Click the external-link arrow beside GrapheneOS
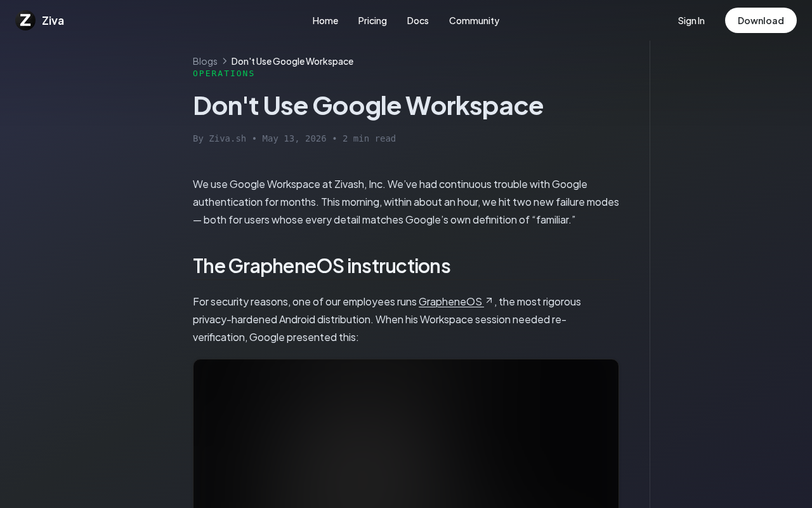 click(x=489, y=301)
